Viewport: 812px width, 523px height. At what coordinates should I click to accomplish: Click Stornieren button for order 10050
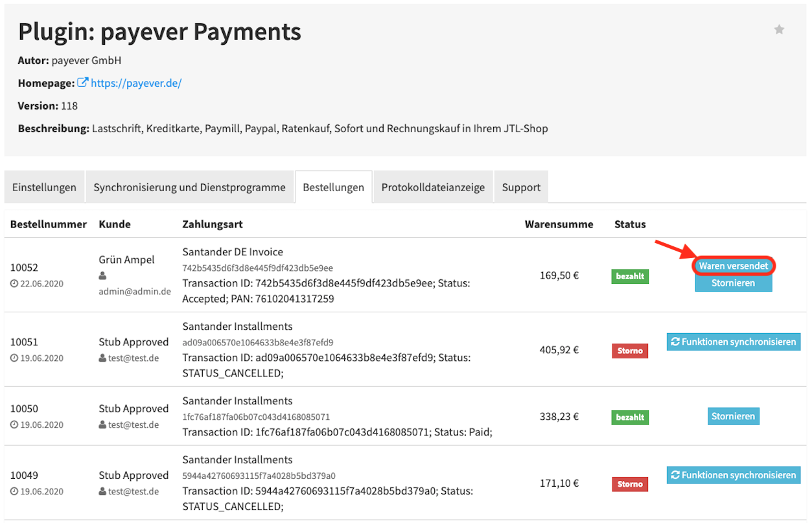[734, 416]
